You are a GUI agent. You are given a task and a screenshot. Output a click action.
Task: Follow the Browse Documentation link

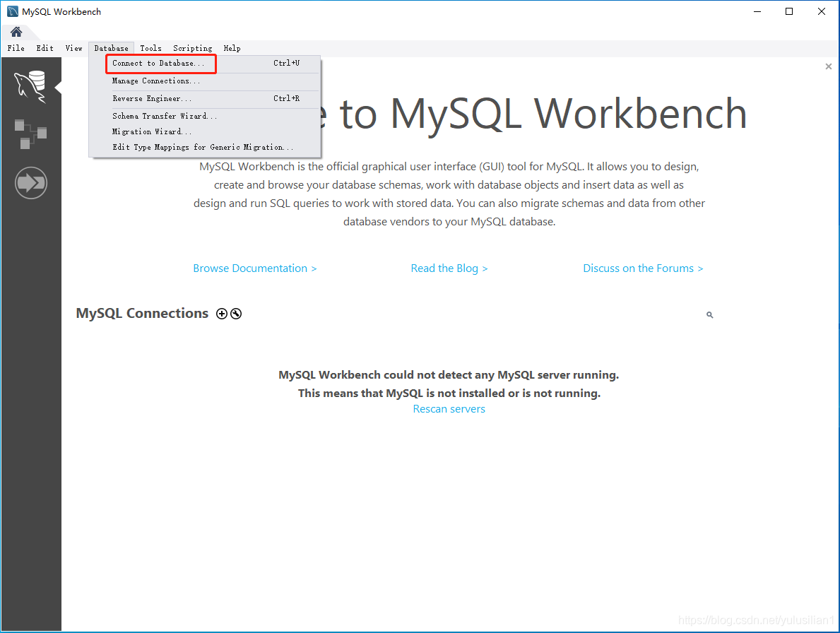pos(255,268)
